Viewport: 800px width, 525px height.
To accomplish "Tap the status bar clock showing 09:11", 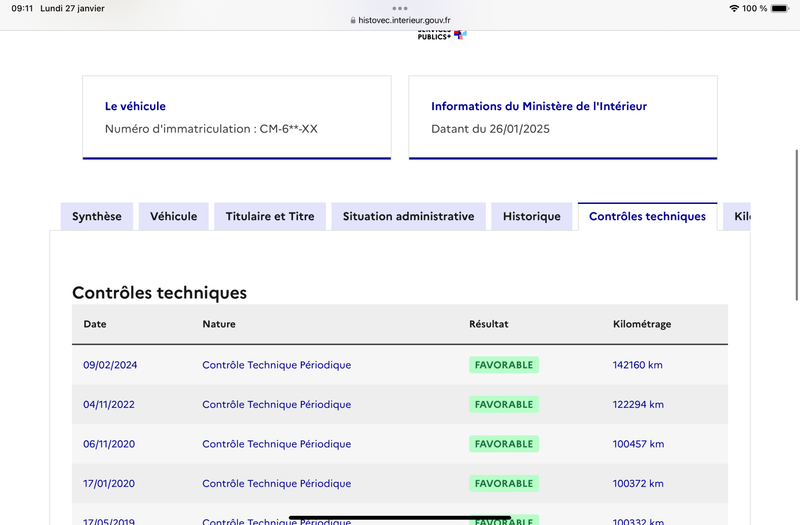I will pos(22,8).
